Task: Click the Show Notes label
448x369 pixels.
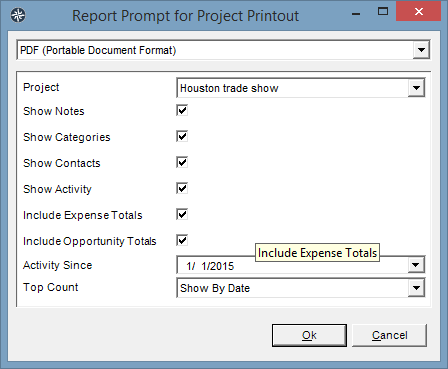Action: coord(54,111)
